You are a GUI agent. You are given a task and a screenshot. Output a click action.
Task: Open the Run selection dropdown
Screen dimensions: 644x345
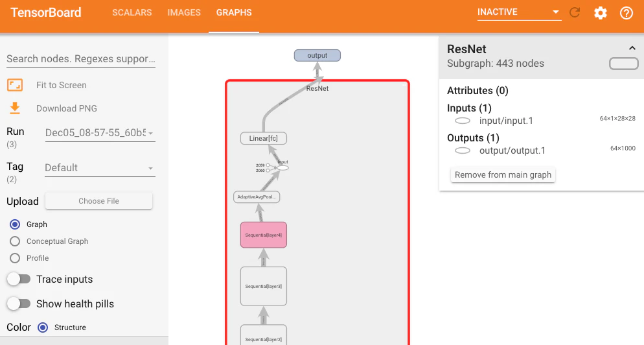pos(100,133)
